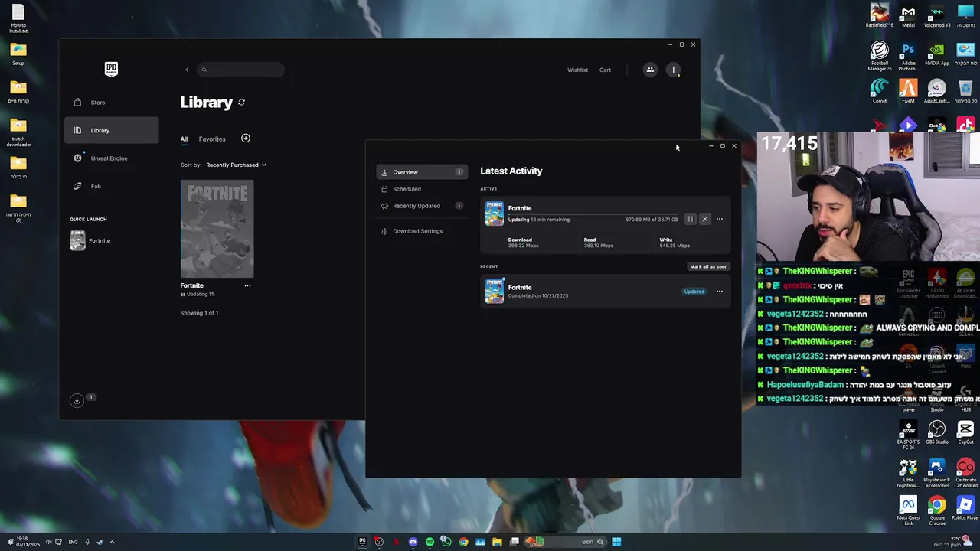Open the friends icon in launcher header
The width and height of the screenshot is (980, 551).
coord(650,70)
